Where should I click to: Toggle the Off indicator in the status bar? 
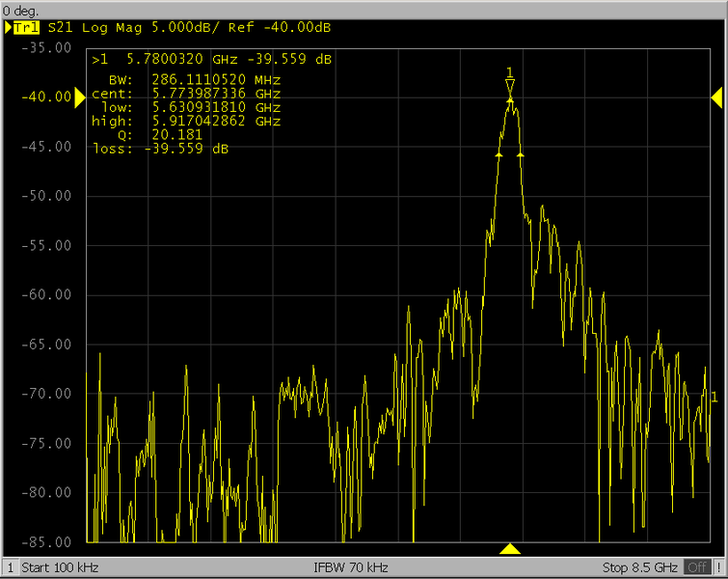click(x=696, y=566)
